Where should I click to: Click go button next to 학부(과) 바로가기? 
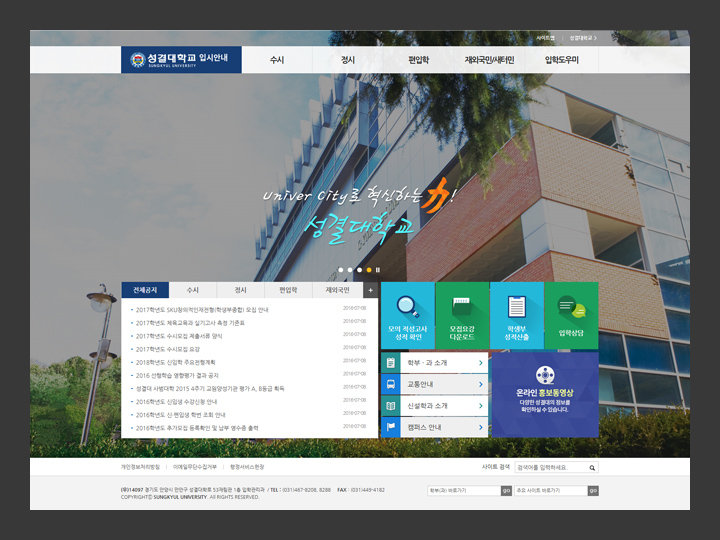click(506, 490)
